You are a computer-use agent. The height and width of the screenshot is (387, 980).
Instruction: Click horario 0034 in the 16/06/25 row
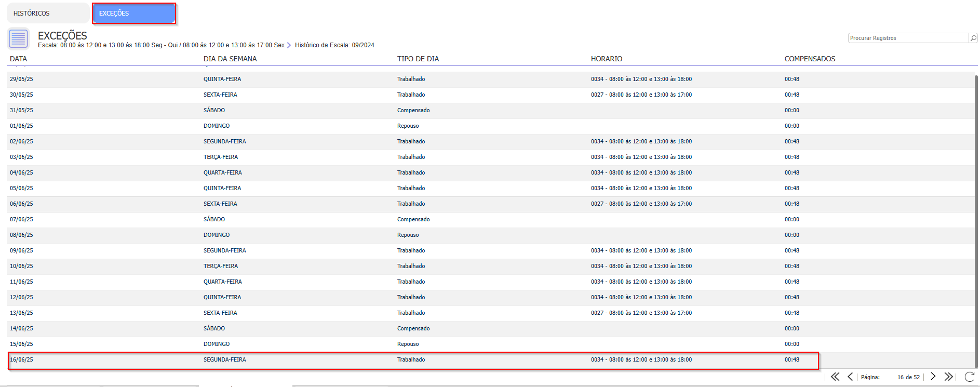click(641, 359)
